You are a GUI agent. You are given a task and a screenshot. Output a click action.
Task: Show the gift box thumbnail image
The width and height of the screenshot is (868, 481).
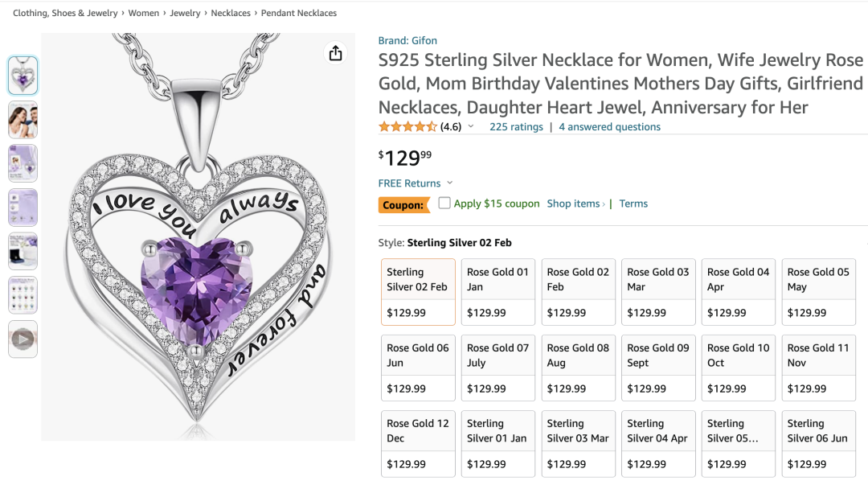pos(23,251)
